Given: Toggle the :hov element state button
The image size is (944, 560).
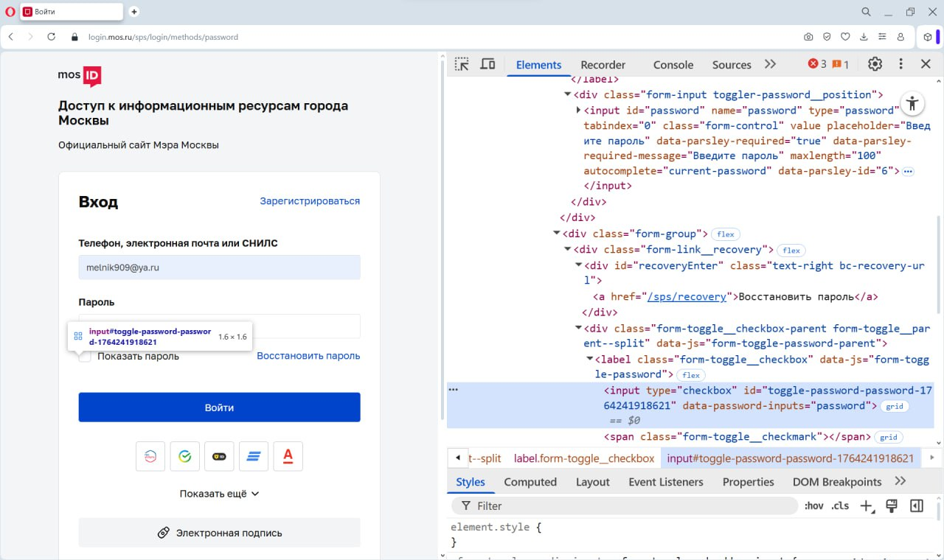Looking at the screenshot, I should (814, 505).
